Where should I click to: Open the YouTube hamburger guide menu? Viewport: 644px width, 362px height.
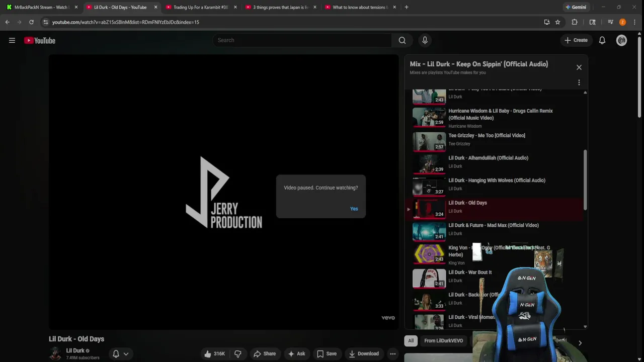tap(12, 40)
